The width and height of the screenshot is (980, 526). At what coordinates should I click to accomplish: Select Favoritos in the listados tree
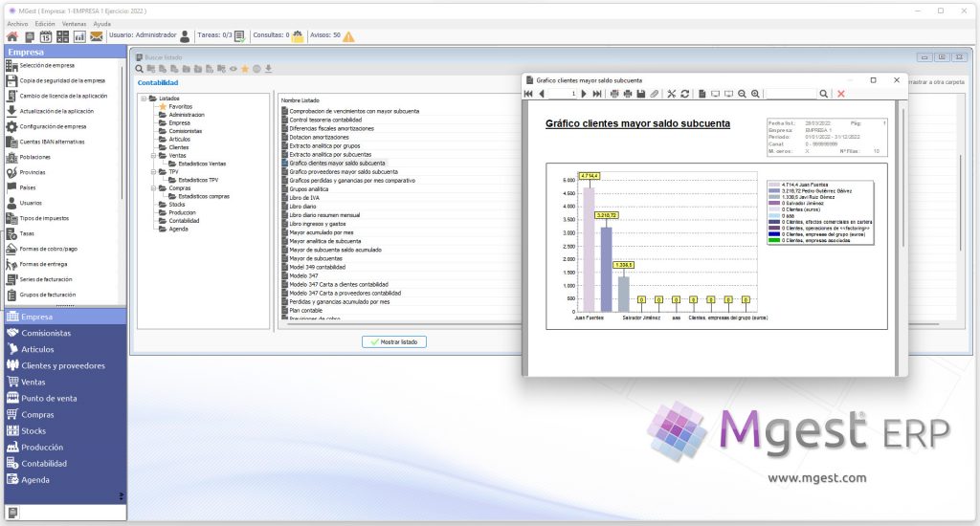click(180, 107)
